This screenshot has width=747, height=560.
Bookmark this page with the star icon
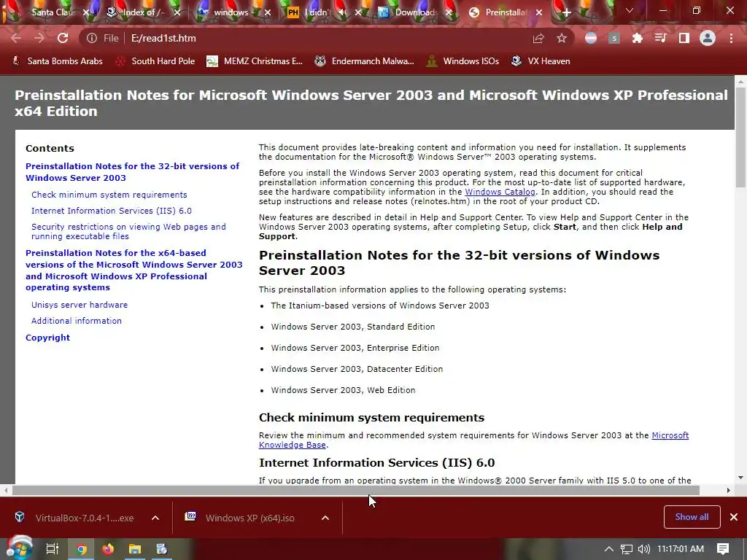(562, 38)
